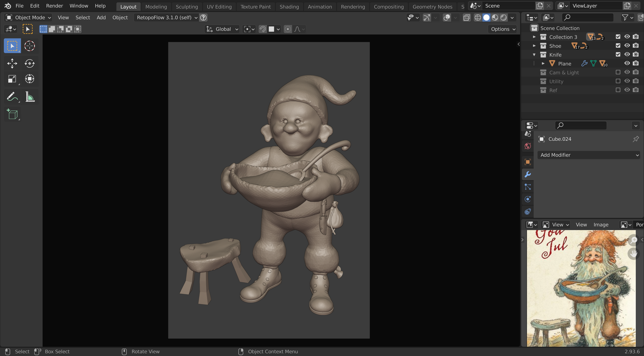The width and height of the screenshot is (644, 356).
Task: Choose the Measure tool
Action: [x=30, y=97]
